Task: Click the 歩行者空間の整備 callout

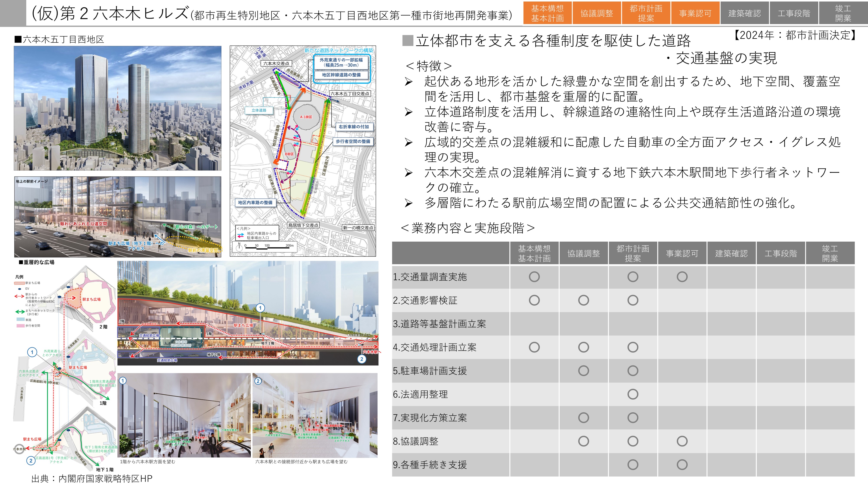Action: click(353, 141)
